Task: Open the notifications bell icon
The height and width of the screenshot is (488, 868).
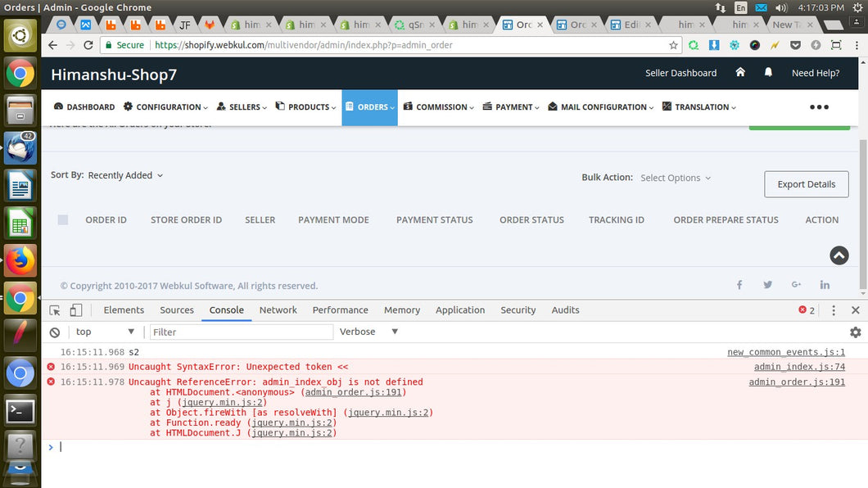Action: 768,73
